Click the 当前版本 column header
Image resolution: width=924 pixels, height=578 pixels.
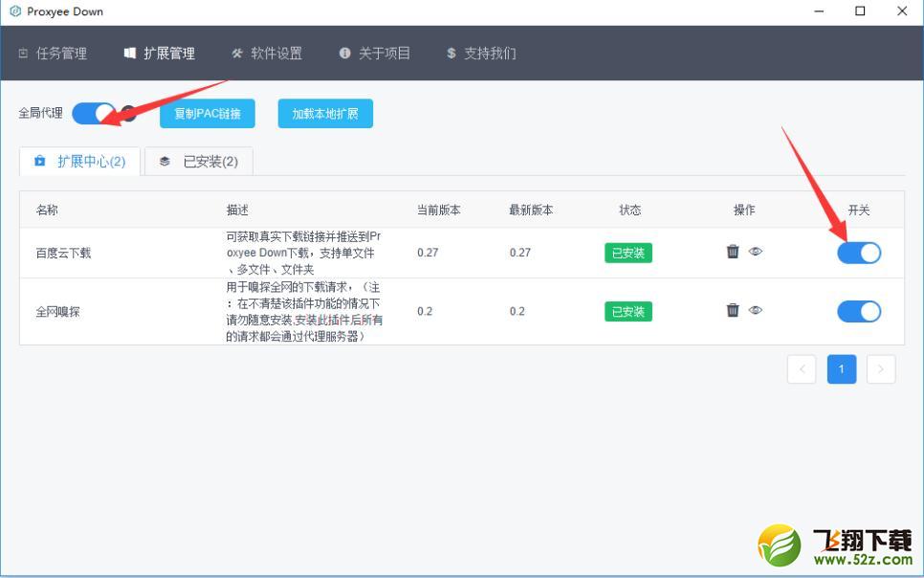(x=439, y=210)
